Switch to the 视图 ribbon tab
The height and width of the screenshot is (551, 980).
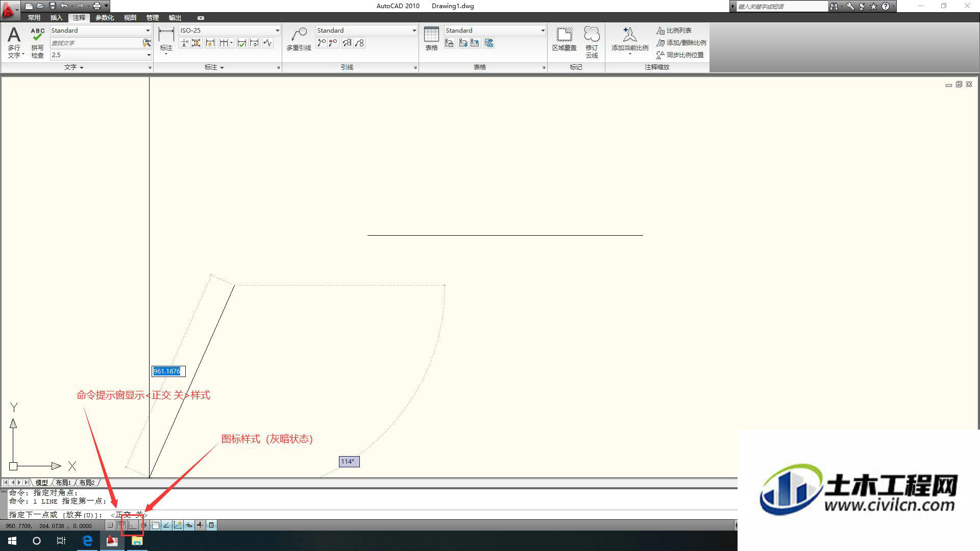130,18
